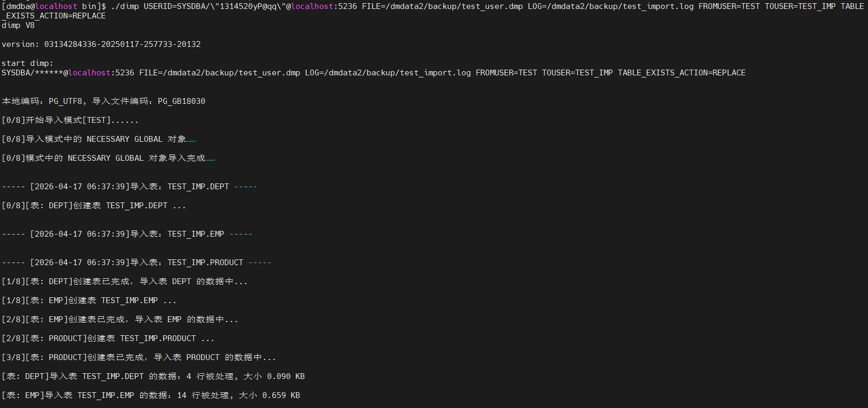
Task: Click EMP data line '14 行被处理, 大小 0.659 KB'
Action: [x=151, y=395]
